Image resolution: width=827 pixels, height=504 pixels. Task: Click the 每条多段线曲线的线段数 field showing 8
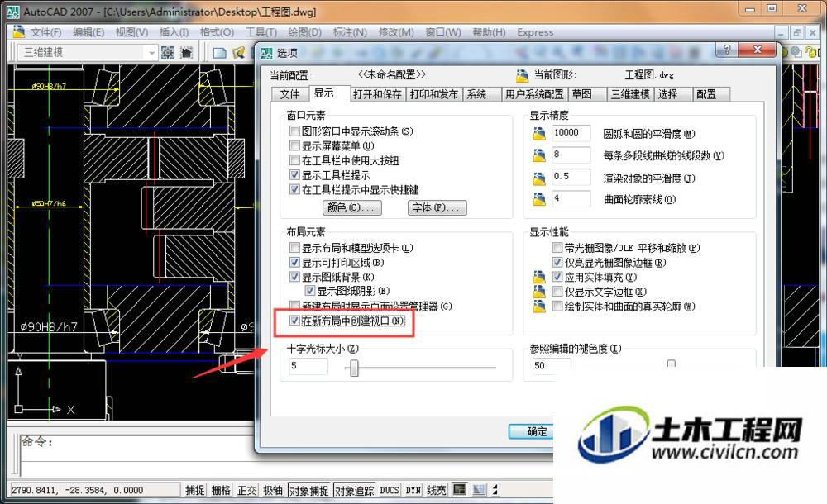click(571, 155)
